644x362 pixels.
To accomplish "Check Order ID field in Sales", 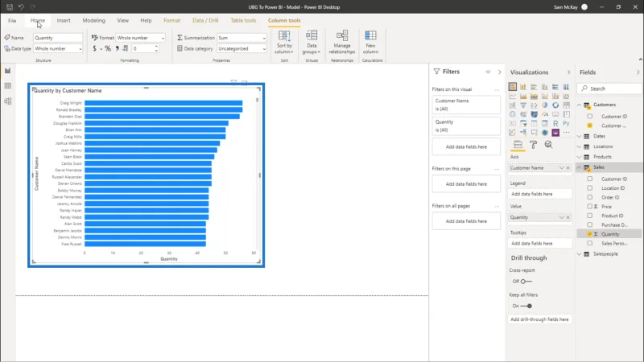I will 590,197.
